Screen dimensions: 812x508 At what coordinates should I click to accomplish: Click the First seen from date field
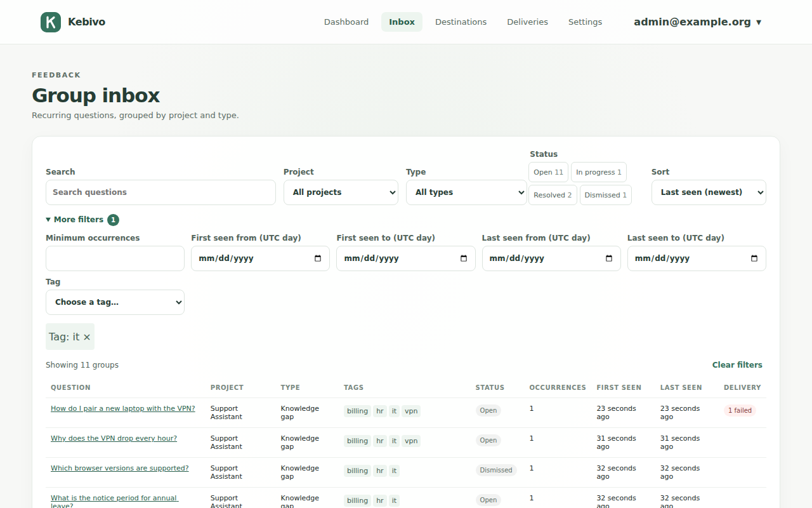pyautogui.click(x=260, y=258)
